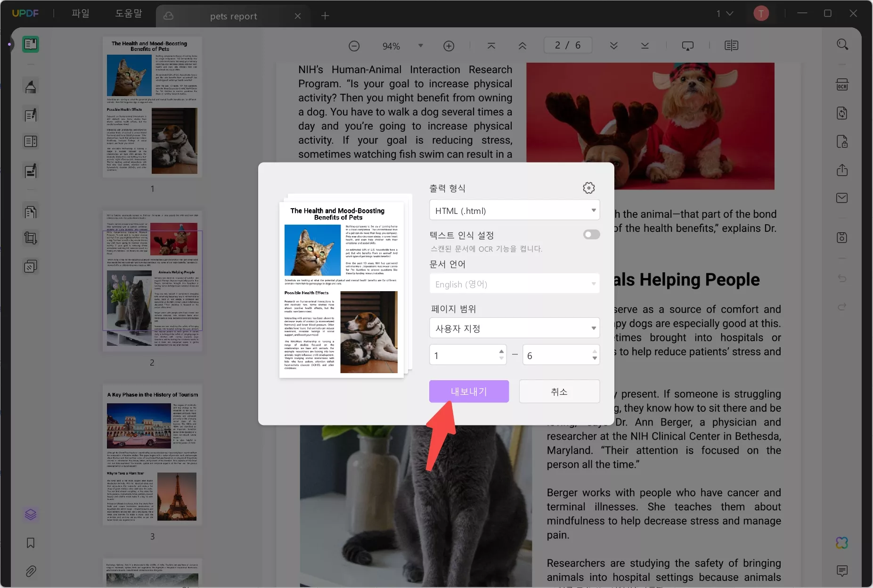Viewport: 873px width, 588px height.
Task: Open the window count 1 dropdown
Action: click(725, 14)
